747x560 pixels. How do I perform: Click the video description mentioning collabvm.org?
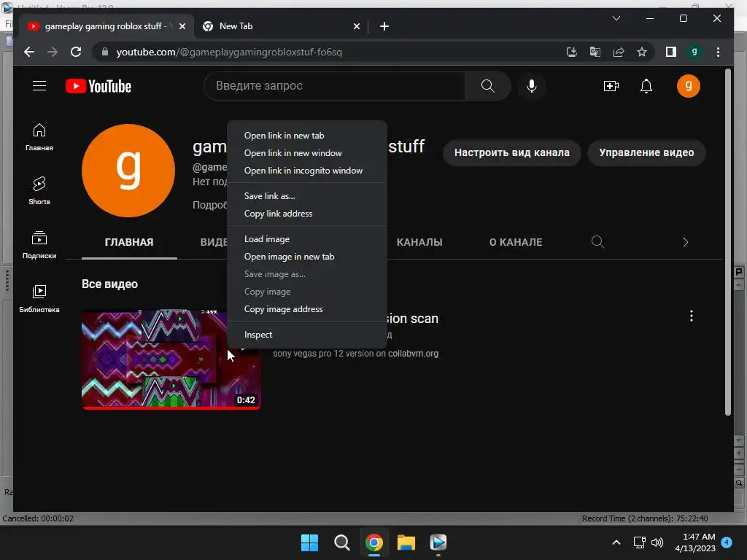(x=355, y=354)
